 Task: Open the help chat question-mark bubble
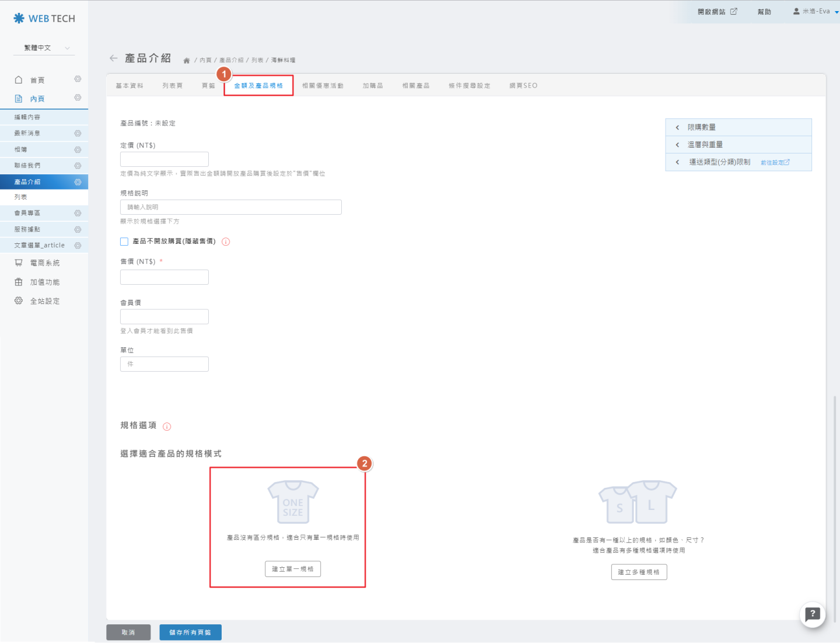[x=812, y=614]
